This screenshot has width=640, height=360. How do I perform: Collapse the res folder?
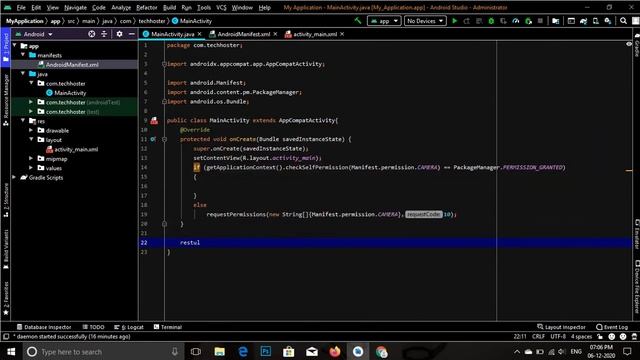(23, 121)
